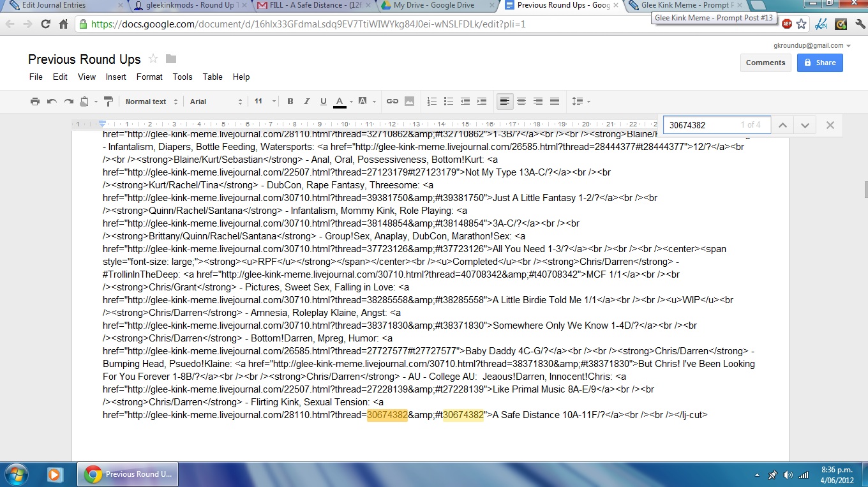Toggle underline formatting
The width and height of the screenshot is (868, 487).
tap(324, 101)
